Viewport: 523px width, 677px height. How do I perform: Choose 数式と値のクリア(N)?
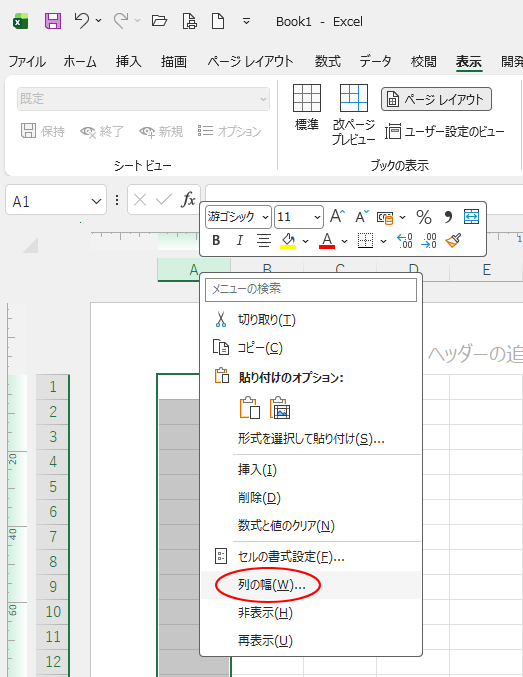[x=311, y=525]
